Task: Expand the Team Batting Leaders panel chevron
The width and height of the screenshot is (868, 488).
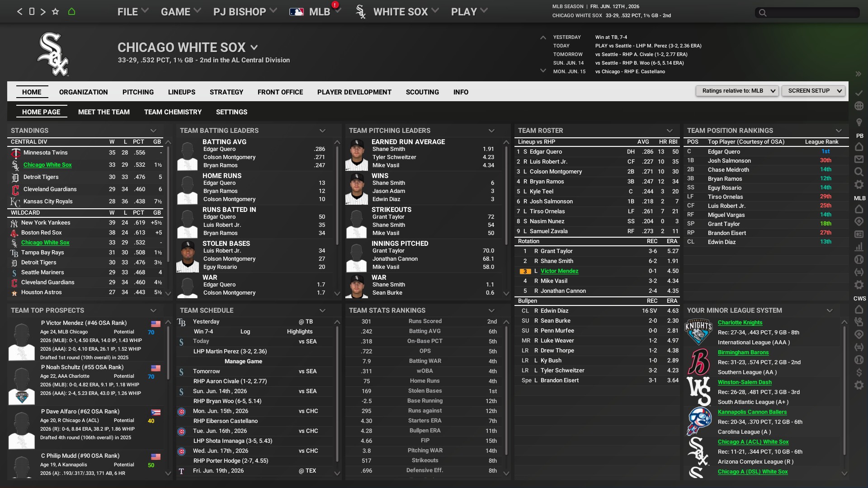Action: [x=322, y=131]
